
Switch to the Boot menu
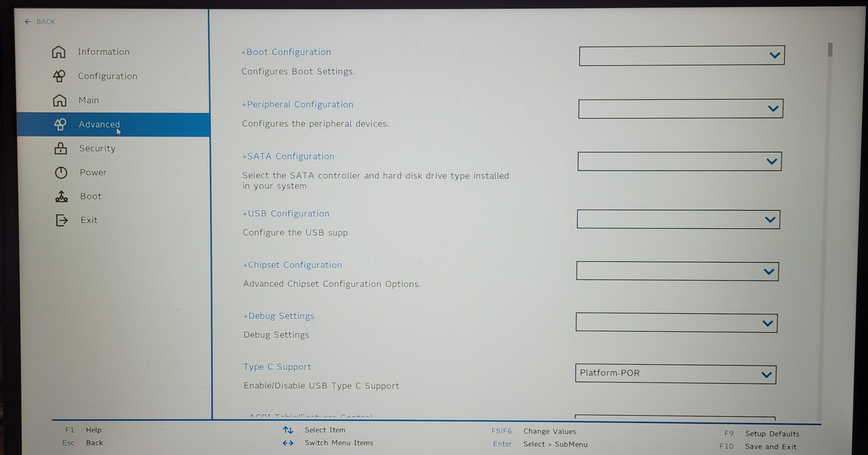[91, 196]
